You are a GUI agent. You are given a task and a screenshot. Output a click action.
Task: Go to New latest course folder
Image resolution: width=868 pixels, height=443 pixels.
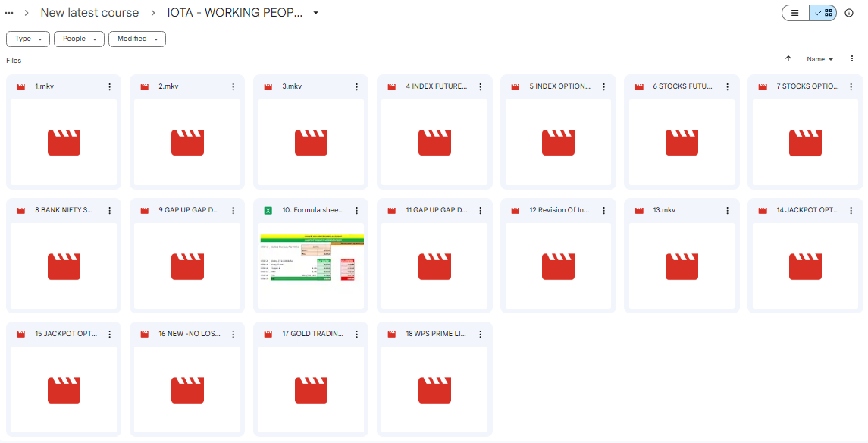(x=89, y=13)
